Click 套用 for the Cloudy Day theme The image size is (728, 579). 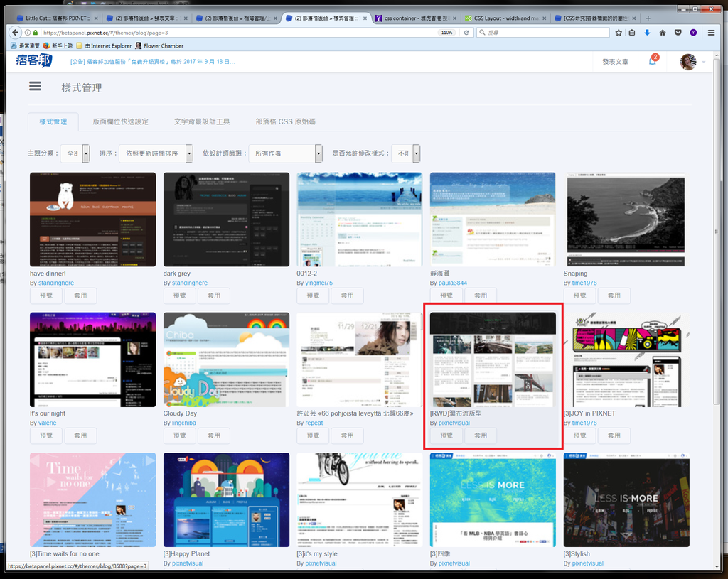point(213,435)
